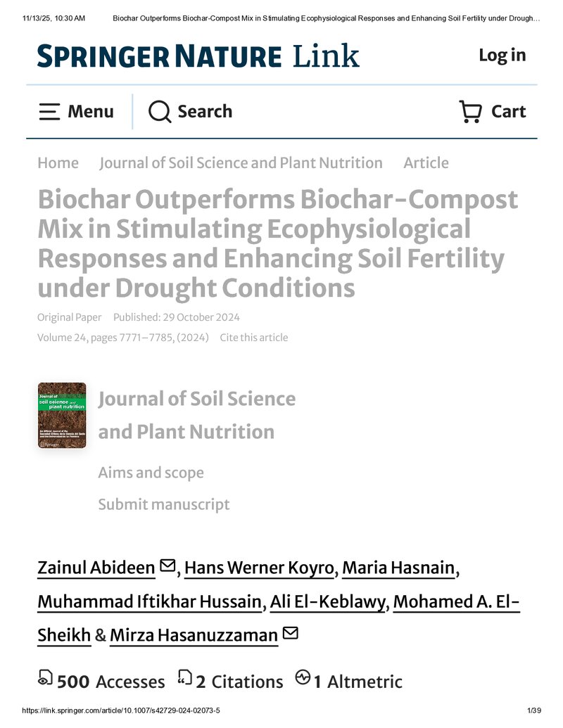Open the hamburger Menu icon
The image size is (563, 728).
pos(49,112)
